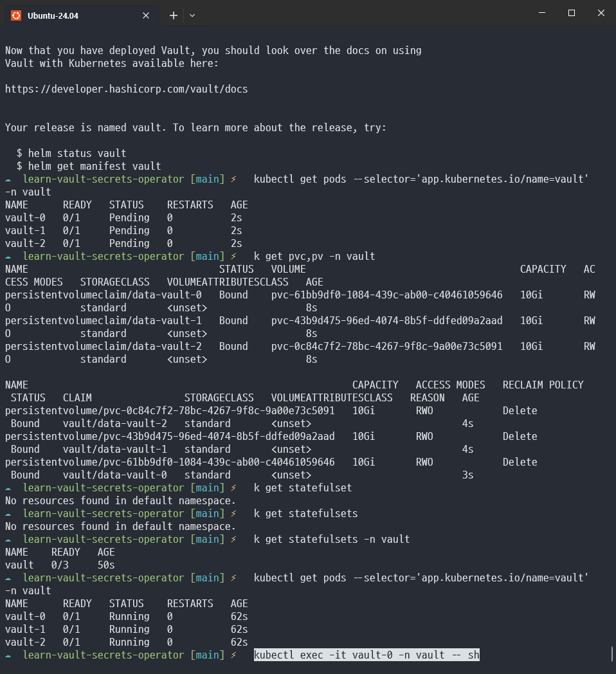Image resolution: width=616 pixels, height=674 pixels.
Task: Click persistentvolume/pvc-61bb9df0 name in PV list
Action: [x=170, y=462]
